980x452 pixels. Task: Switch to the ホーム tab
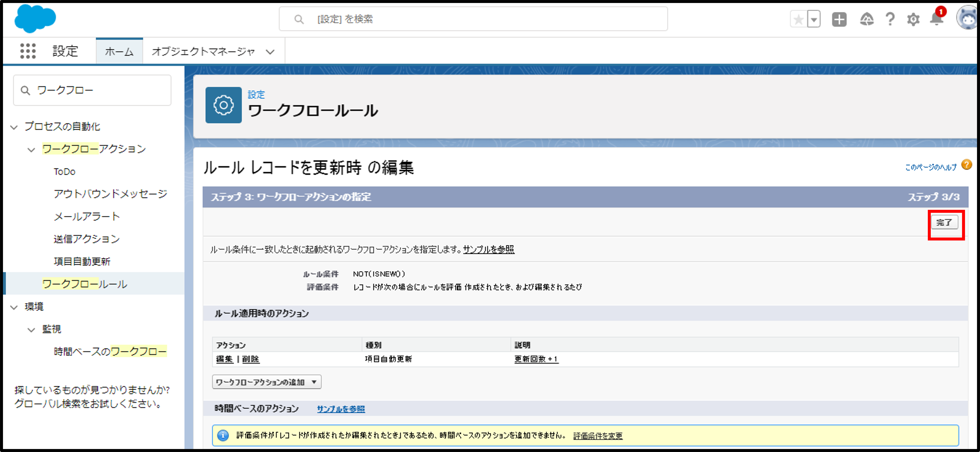tap(119, 51)
